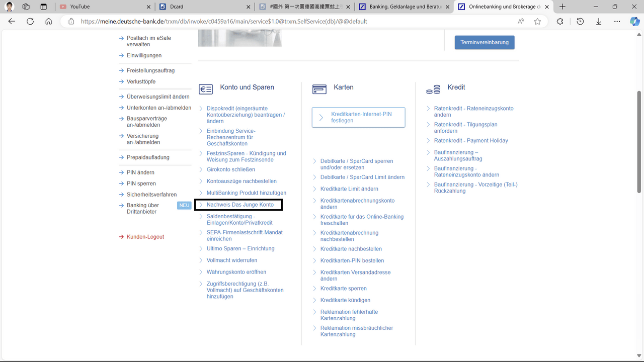The width and height of the screenshot is (644, 362).
Task: Open Kreditkarte sperren
Action: tap(344, 289)
